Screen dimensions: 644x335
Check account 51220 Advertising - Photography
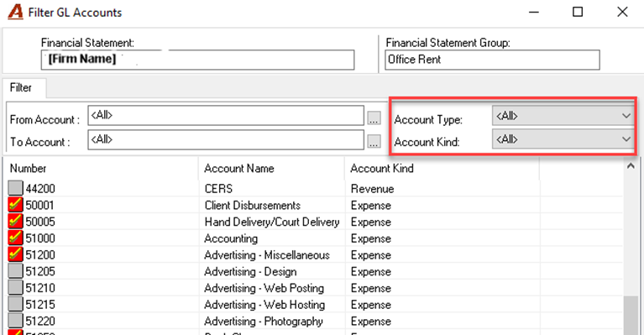click(x=15, y=321)
